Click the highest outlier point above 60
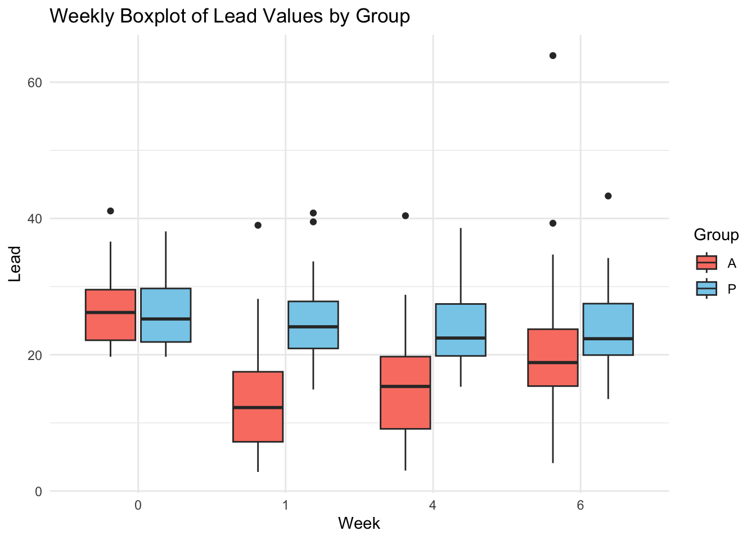The height and width of the screenshot is (540, 756). click(x=553, y=56)
